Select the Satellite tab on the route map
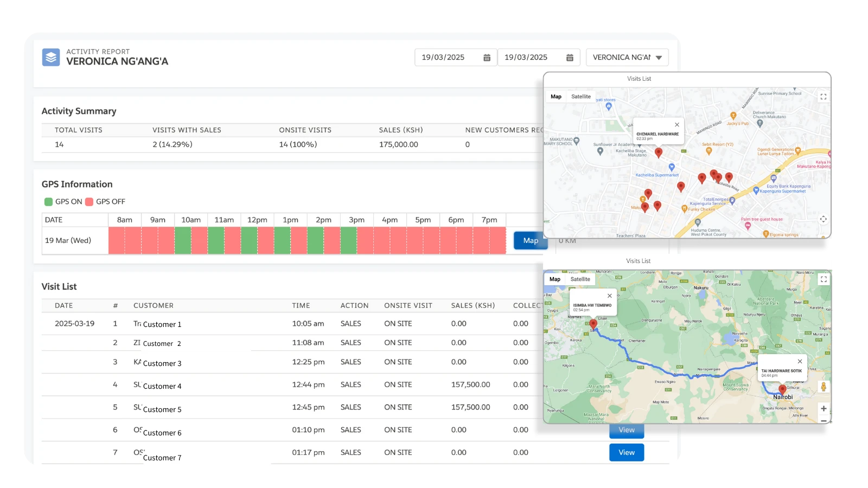This screenshot has height=488, width=868. (x=580, y=279)
